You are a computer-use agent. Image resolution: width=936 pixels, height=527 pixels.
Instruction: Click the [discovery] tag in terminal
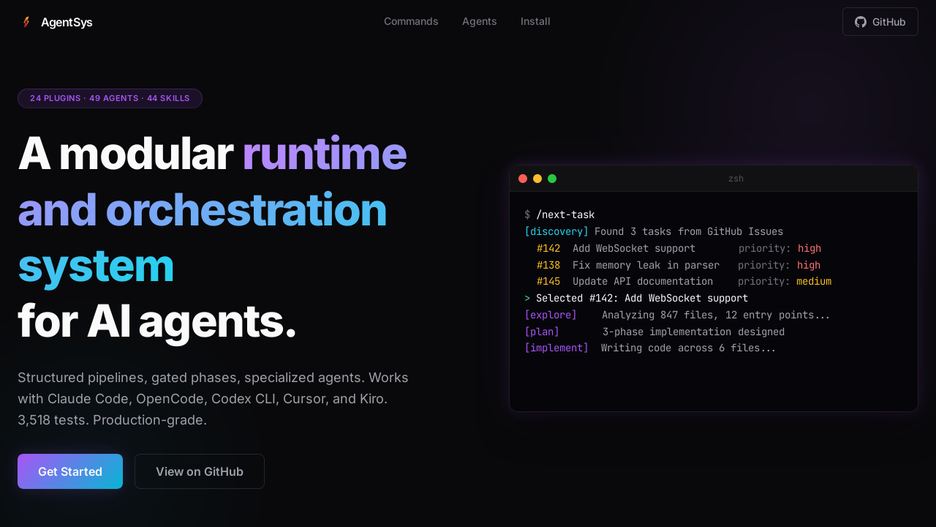556,232
